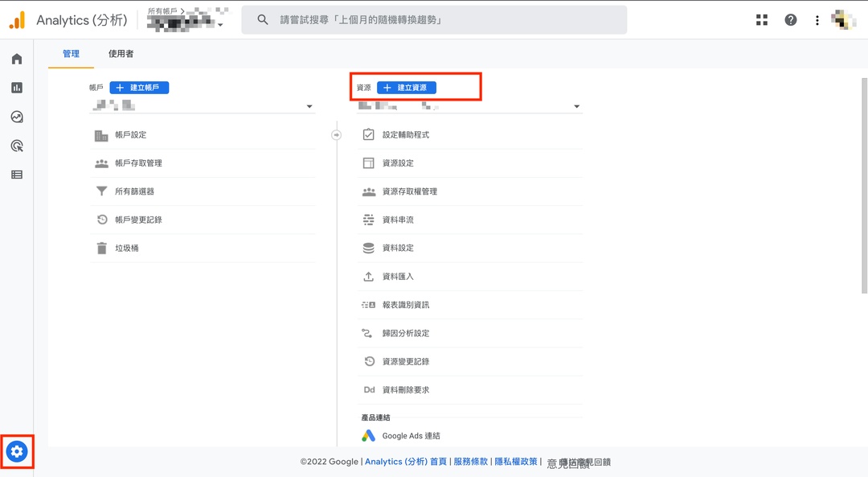Open 設定輔助程式 text

406,134
